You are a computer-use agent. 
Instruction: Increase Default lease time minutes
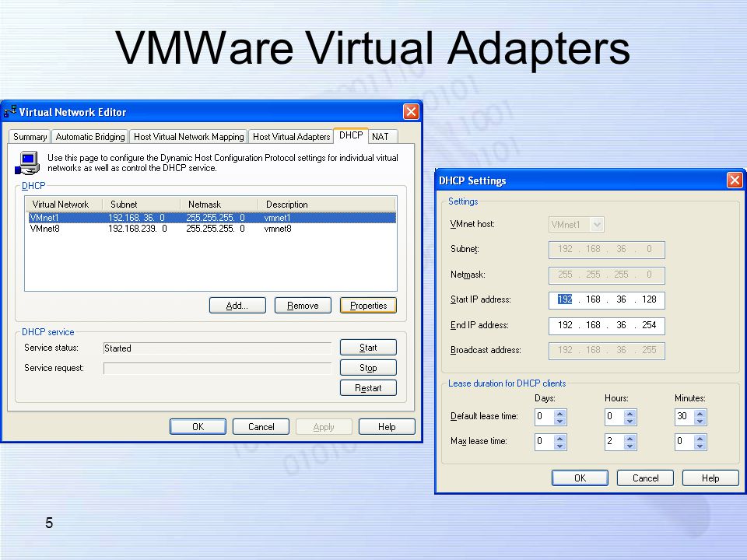700,413
